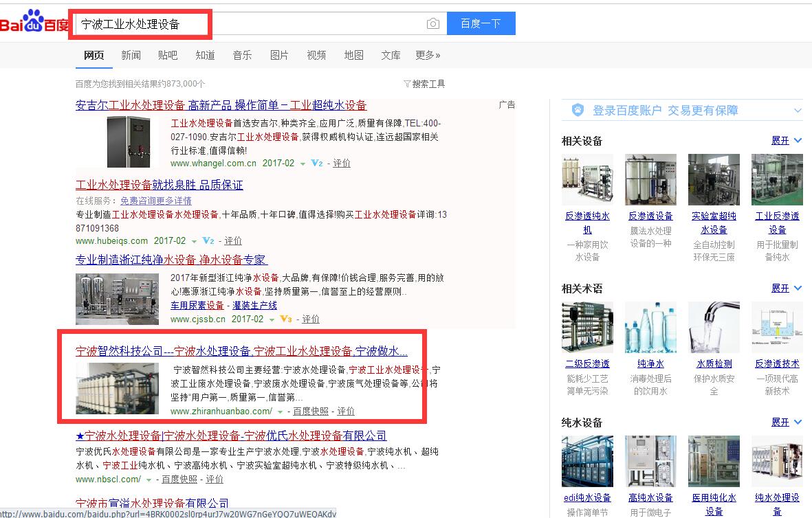Click the camera image-search icon
Viewport: 812px width, 518px height.
pyautogui.click(x=433, y=24)
